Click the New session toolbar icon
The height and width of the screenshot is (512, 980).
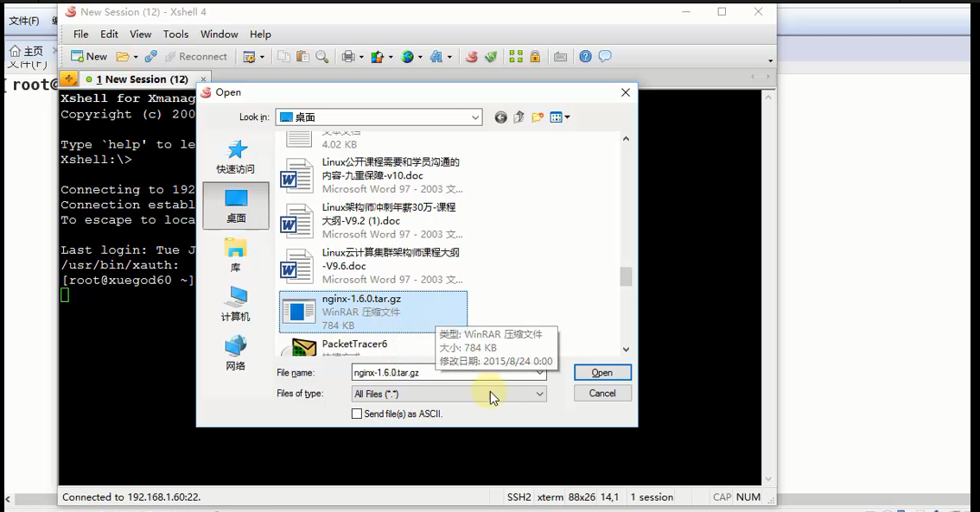[88, 57]
